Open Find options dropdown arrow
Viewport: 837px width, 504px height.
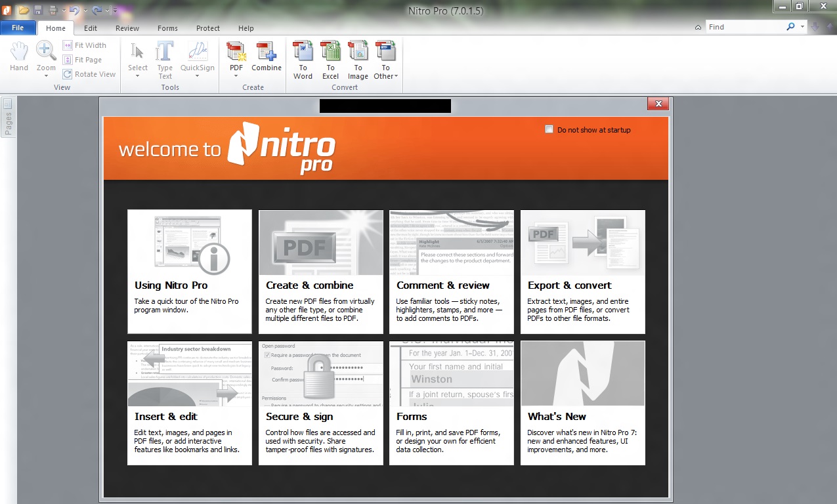point(803,27)
